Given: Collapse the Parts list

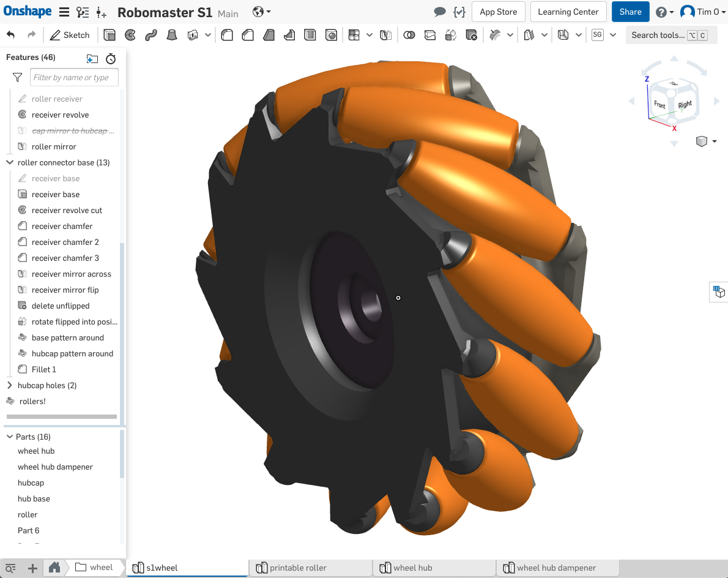Looking at the screenshot, I should click(x=10, y=437).
